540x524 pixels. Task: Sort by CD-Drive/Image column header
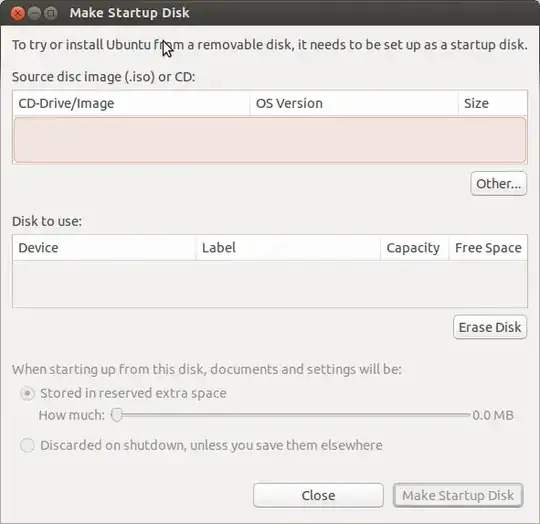click(x=131, y=103)
